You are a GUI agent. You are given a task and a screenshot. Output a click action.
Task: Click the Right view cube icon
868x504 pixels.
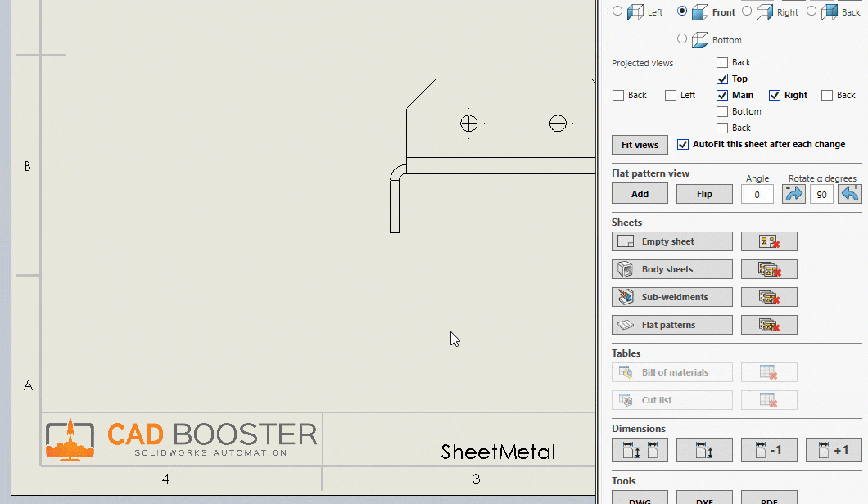(x=765, y=12)
